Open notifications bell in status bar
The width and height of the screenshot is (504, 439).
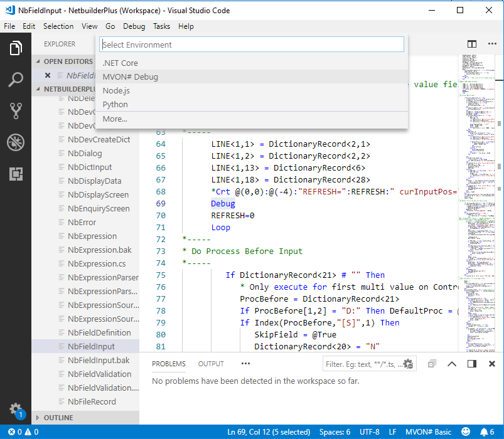point(487,432)
